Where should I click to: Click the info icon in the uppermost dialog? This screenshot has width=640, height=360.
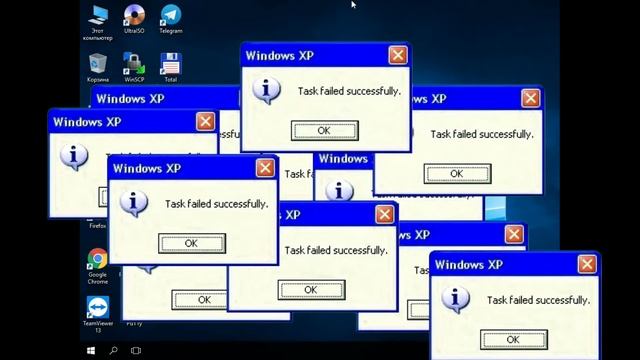pyautogui.click(x=266, y=90)
